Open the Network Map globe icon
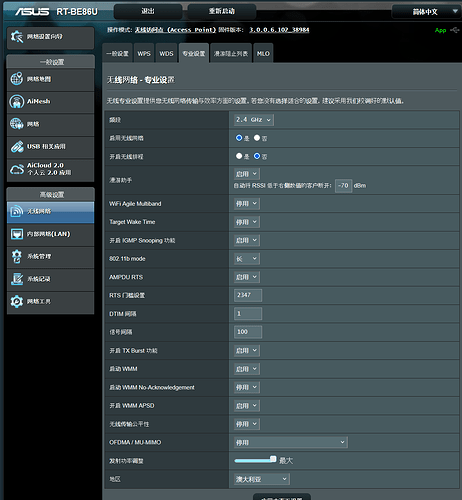This screenshot has height=500, width=462. tap(17, 79)
